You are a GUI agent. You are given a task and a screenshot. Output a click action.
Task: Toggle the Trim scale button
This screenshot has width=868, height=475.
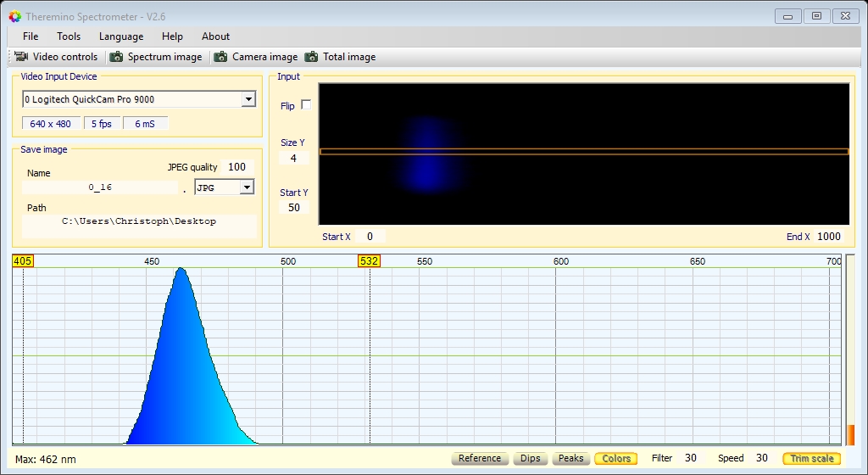811,458
